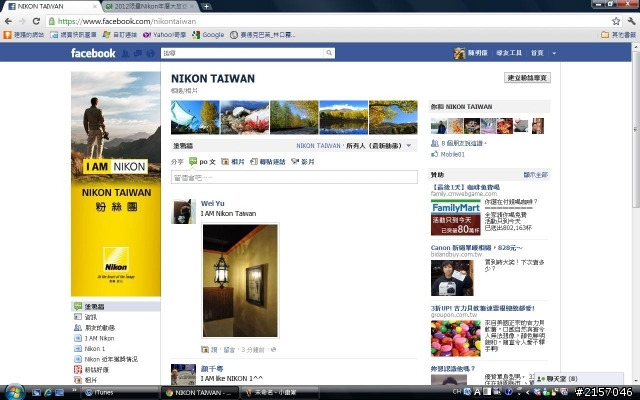Open the Google bookmark

pos(208,35)
